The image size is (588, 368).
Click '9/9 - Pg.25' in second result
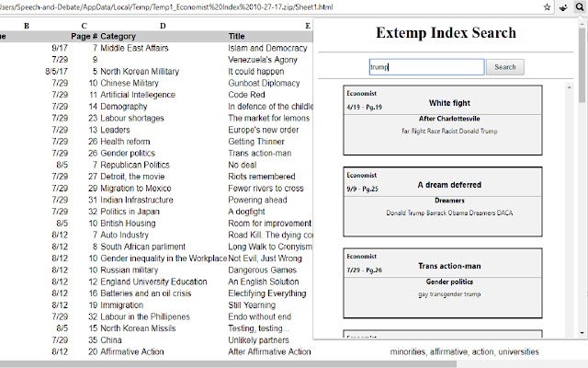(x=362, y=189)
